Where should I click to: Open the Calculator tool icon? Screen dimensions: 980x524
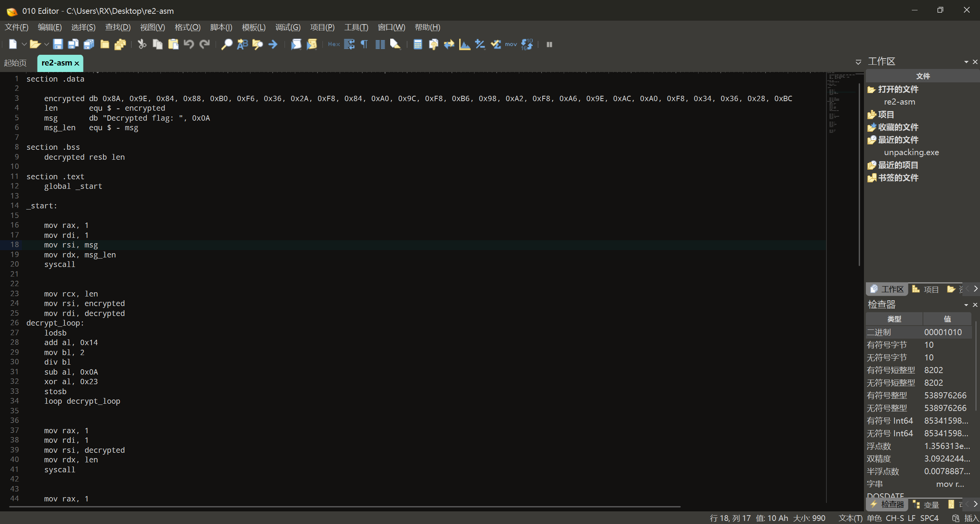(418, 44)
